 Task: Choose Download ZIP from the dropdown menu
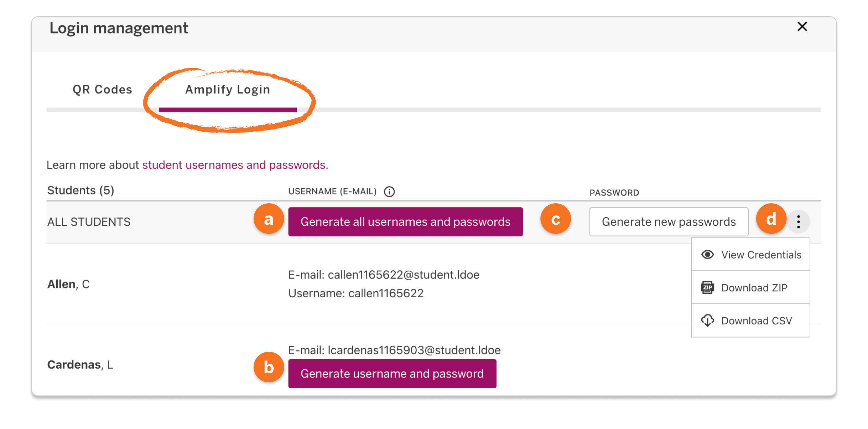click(755, 287)
